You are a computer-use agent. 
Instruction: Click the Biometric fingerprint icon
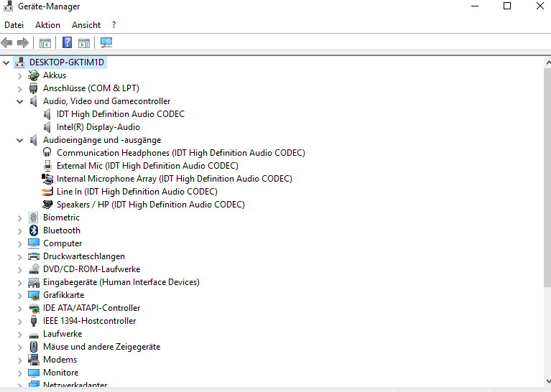point(33,218)
